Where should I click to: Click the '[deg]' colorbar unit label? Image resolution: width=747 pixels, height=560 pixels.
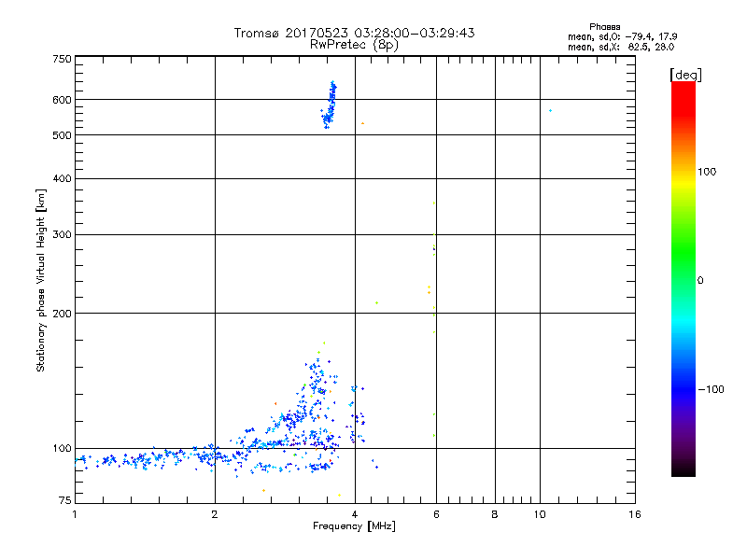pos(685,75)
